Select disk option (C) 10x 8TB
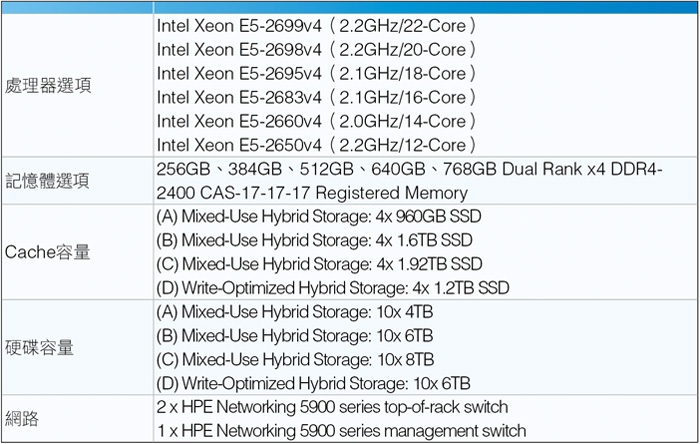This screenshot has height=444, width=700. pos(295,359)
